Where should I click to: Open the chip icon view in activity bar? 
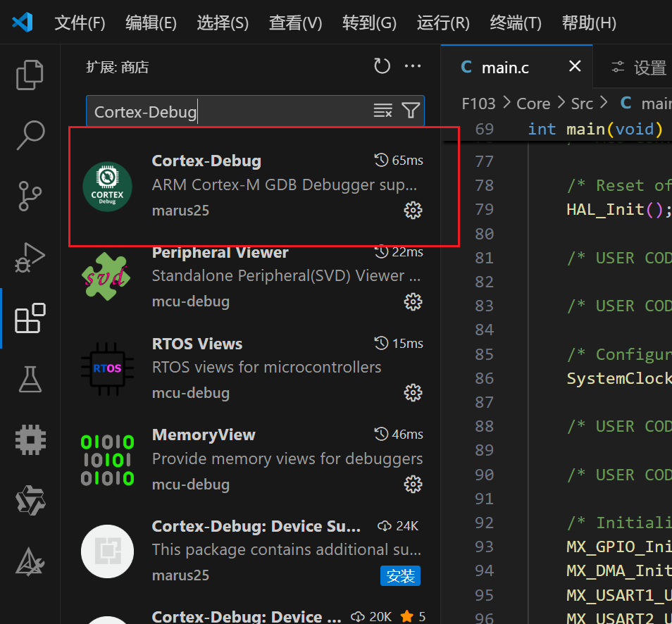[x=30, y=439]
